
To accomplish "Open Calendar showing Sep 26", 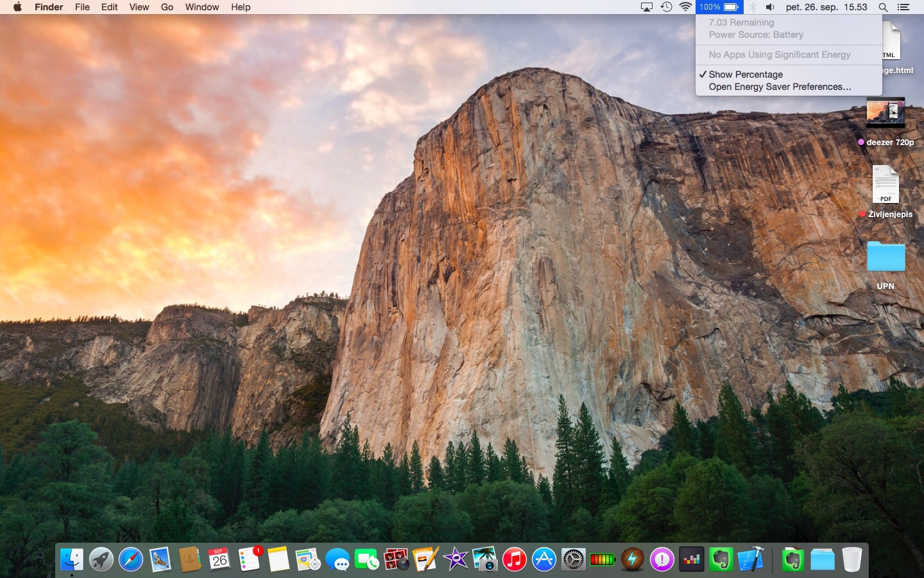I will click(x=219, y=559).
